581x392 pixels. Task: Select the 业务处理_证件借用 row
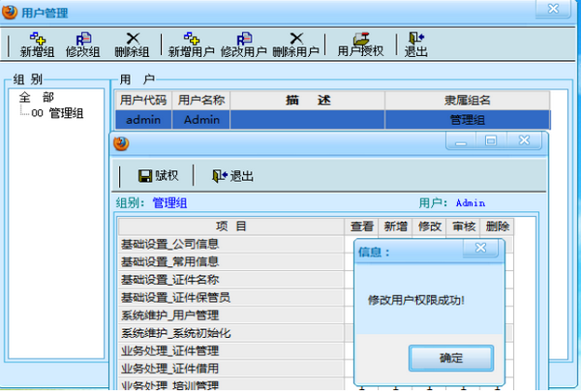pyautogui.click(x=231, y=369)
